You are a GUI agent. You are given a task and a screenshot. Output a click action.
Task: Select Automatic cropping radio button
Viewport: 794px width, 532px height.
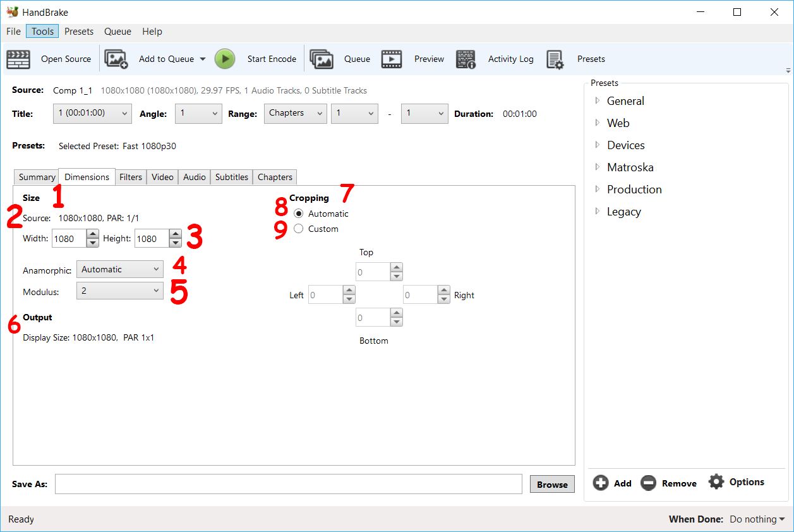coord(298,214)
